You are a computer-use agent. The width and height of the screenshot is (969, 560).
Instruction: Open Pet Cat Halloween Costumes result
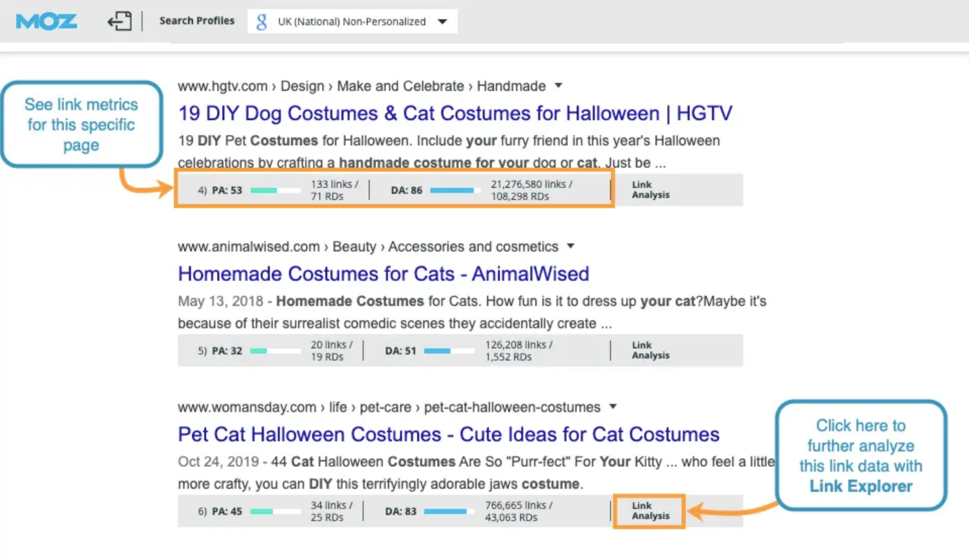point(448,435)
